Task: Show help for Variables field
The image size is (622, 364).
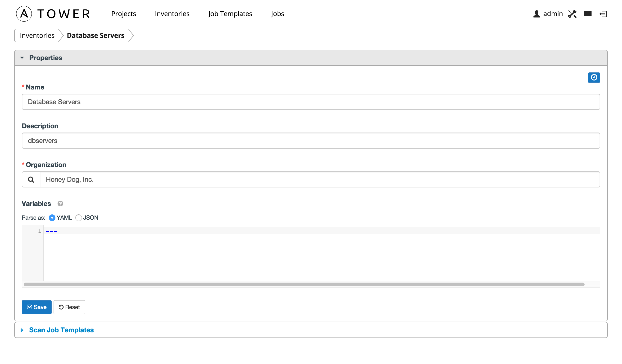Action: click(60, 204)
